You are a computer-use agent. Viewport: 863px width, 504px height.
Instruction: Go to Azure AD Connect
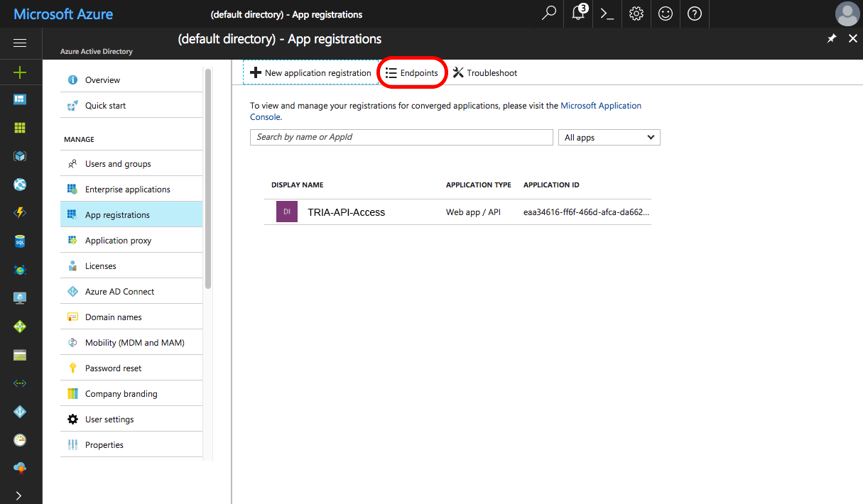pos(131,292)
